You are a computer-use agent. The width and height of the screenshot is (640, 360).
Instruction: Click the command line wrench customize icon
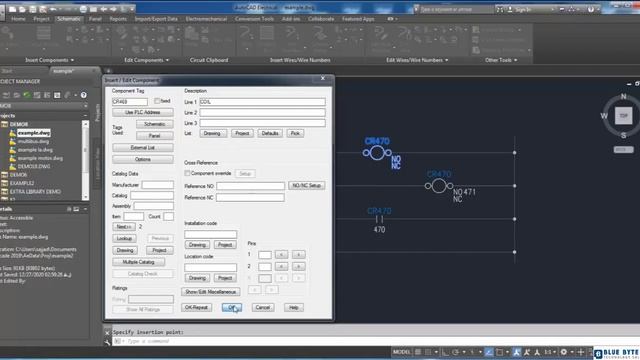[107, 342]
